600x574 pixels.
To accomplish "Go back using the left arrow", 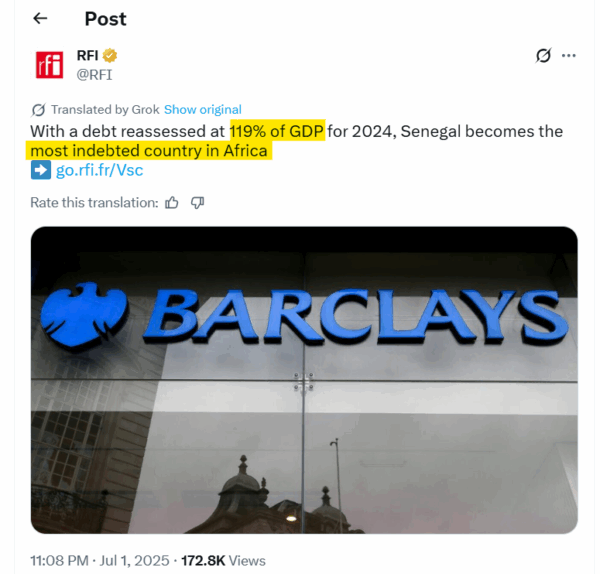I will tap(40, 18).
